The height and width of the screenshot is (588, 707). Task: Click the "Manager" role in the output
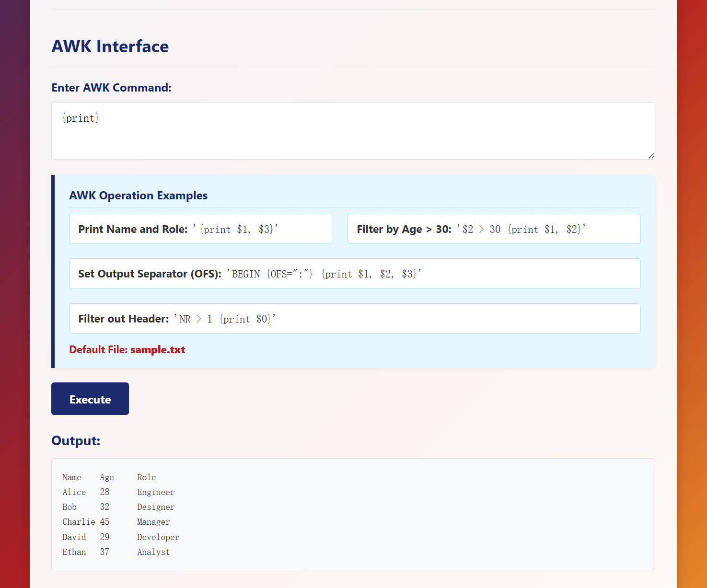point(153,522)
